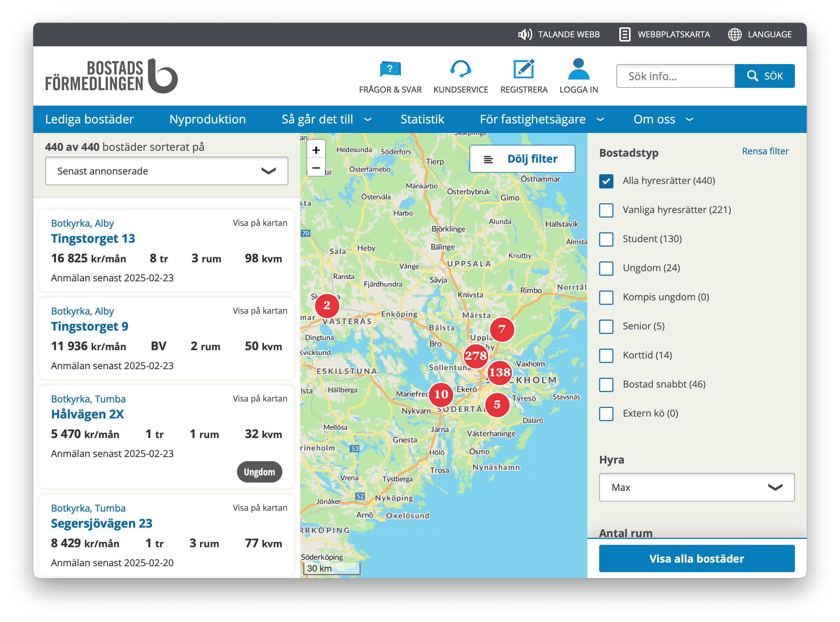Open the Registrera pencil icon
Image resolution: width=840 pixels, height=622 pixels.
tap(524, 69)
